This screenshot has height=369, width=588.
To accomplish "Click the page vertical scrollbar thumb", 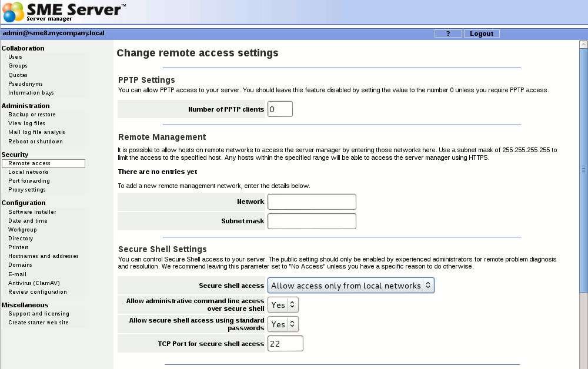I will tap(583, 170).
